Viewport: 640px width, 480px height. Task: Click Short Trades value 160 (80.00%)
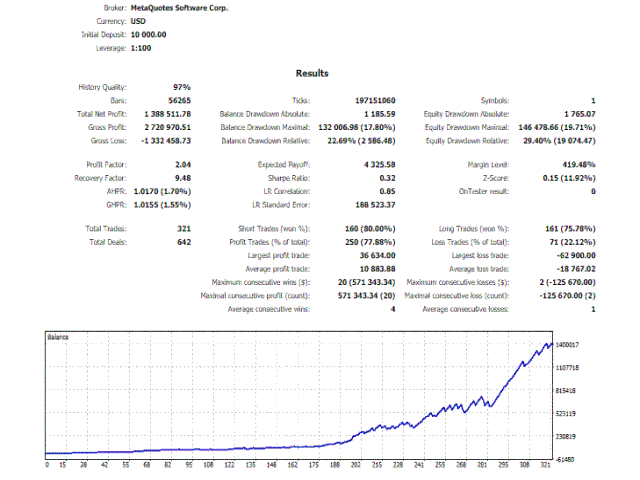(370, 229)
